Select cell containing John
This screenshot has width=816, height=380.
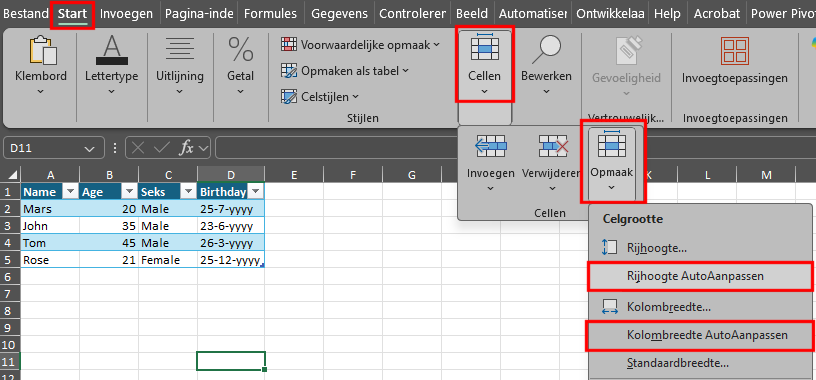click(50, 226)
